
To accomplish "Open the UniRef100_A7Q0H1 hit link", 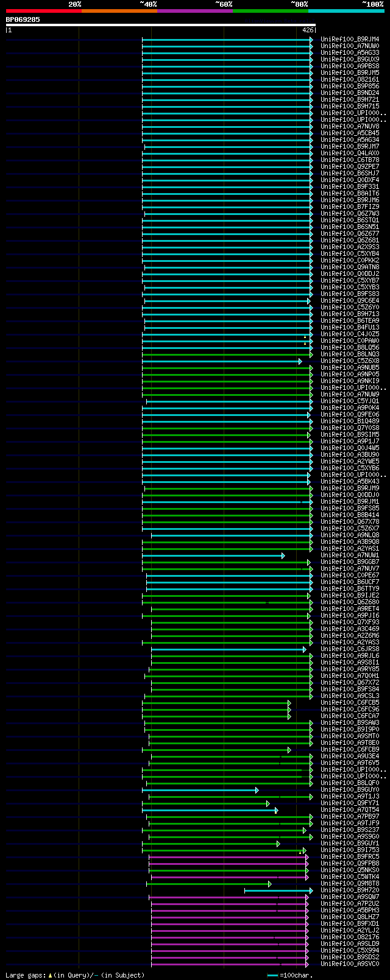I will click(x=350, y=675).
